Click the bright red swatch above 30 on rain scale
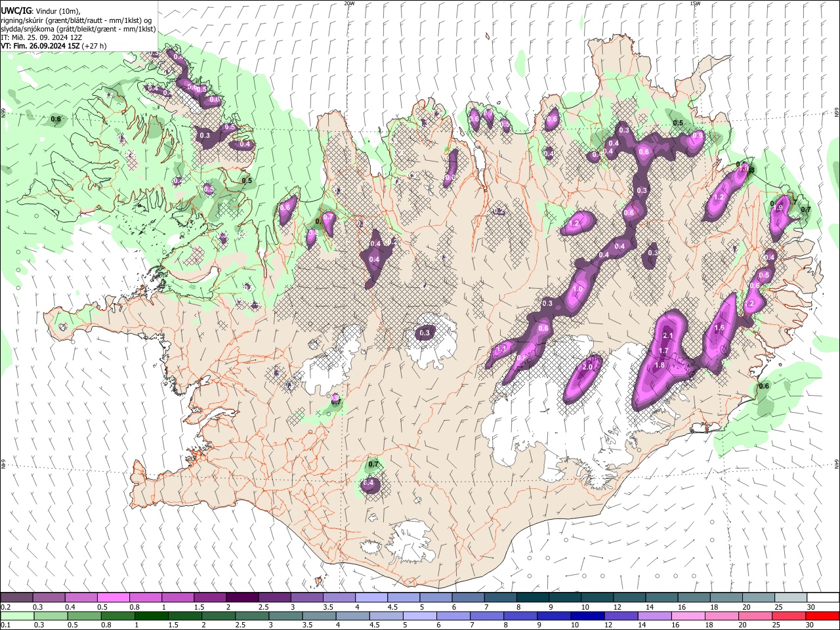The image size is (840, 630). pyautogui.click(x=822, y=616)
